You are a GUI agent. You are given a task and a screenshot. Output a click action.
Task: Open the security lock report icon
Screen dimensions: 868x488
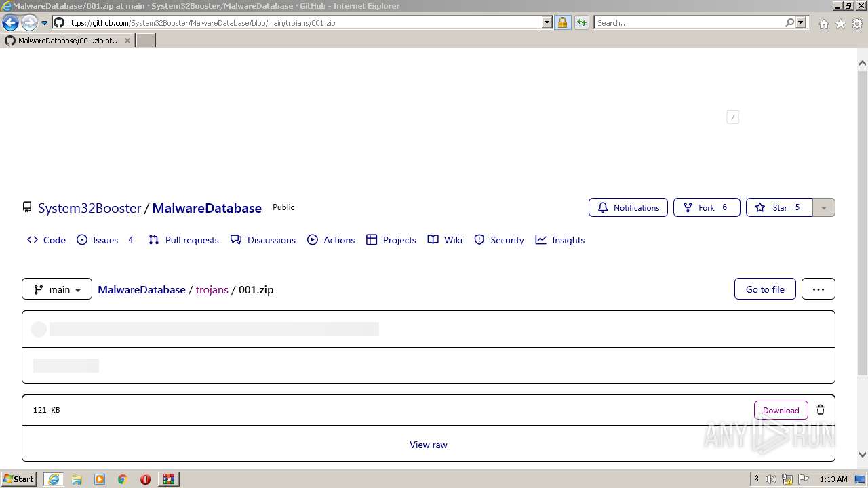562,23
